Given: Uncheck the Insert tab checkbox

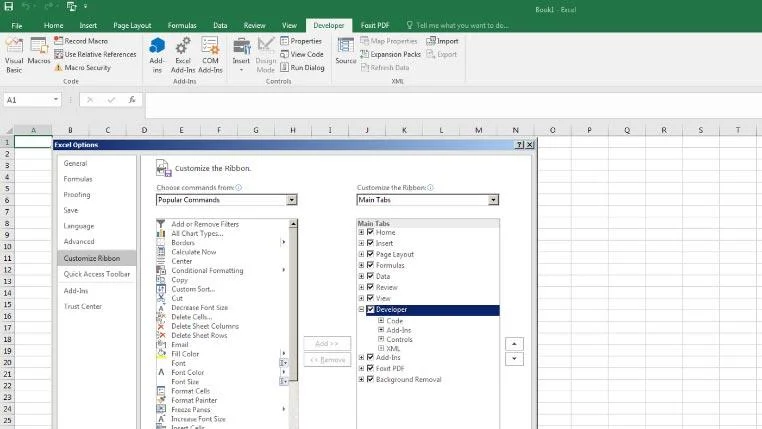Looking at the screenshot, I should [x=370, y=243].
